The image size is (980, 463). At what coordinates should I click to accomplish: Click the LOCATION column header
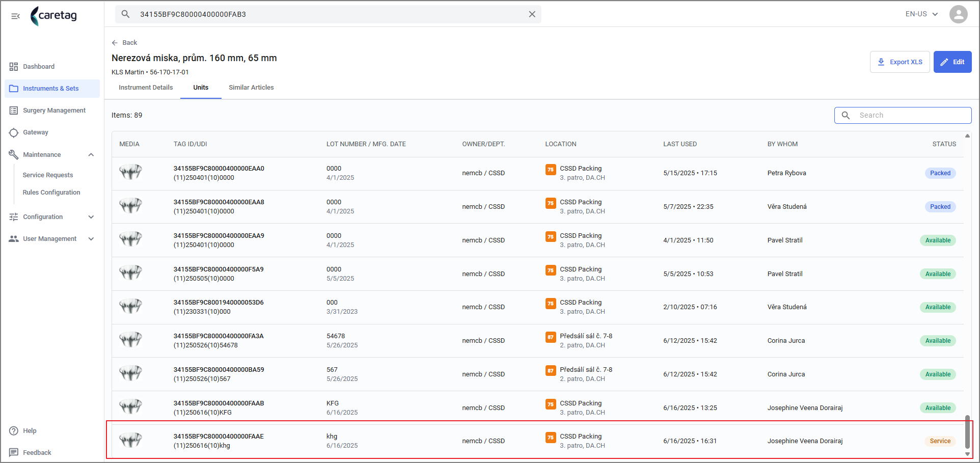pos(561,144)
